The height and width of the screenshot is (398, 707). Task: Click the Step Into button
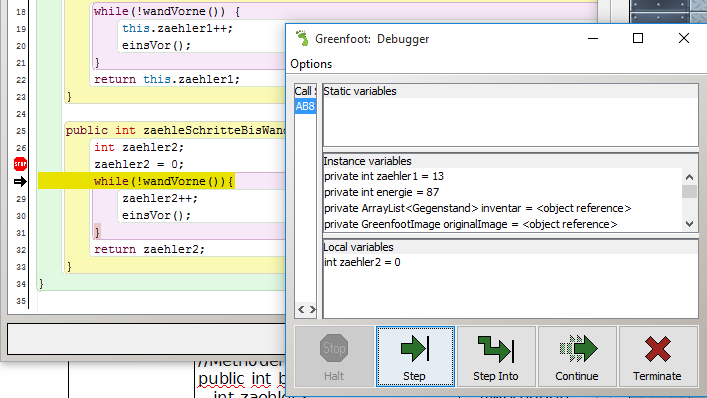[x=496, y=357]
